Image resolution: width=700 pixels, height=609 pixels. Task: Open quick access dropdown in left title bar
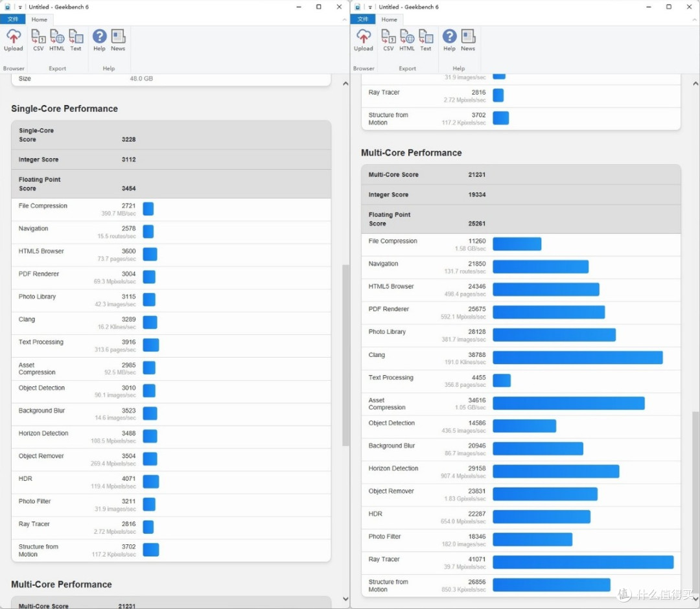point(20,7)
